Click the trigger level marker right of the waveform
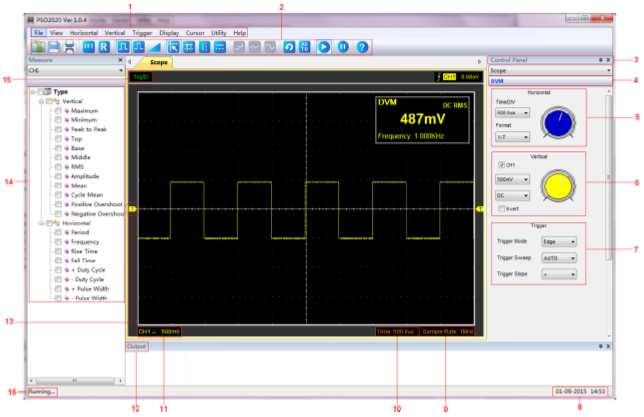This screenshot has height=417, width=644. coord(480,209)
